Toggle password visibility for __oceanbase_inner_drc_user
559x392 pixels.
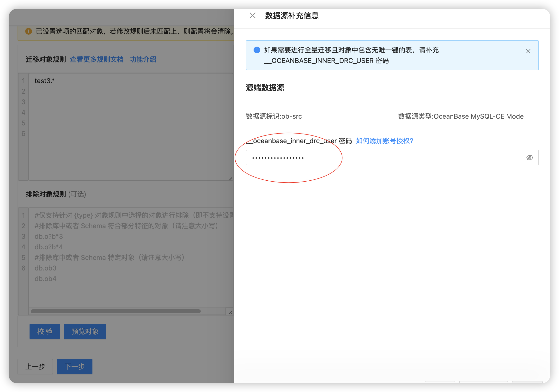pos(530,158)
